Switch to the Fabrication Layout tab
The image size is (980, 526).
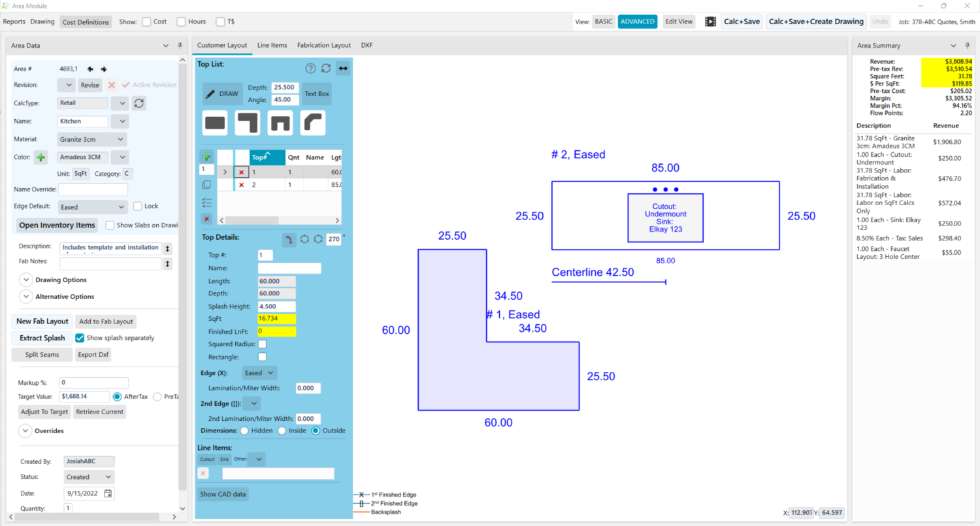[323, 45]
